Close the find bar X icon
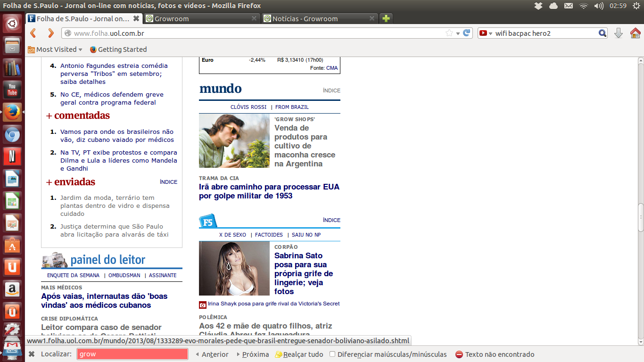 point(32,354)
